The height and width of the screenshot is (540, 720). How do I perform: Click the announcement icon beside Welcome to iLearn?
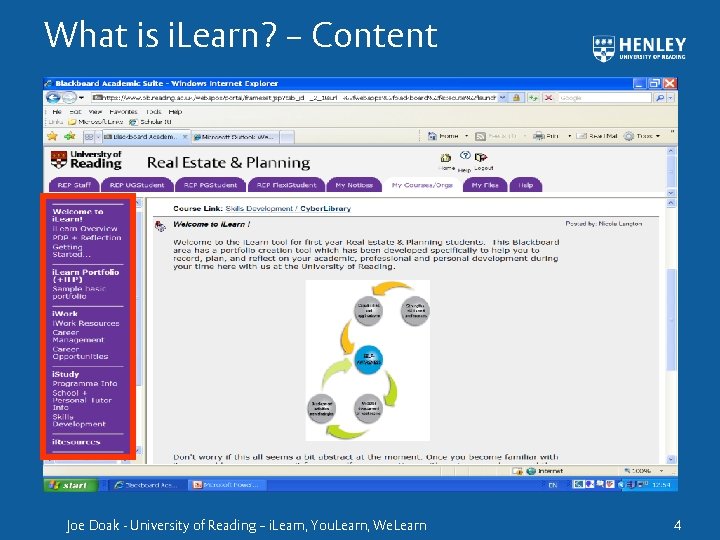point(160,226)
